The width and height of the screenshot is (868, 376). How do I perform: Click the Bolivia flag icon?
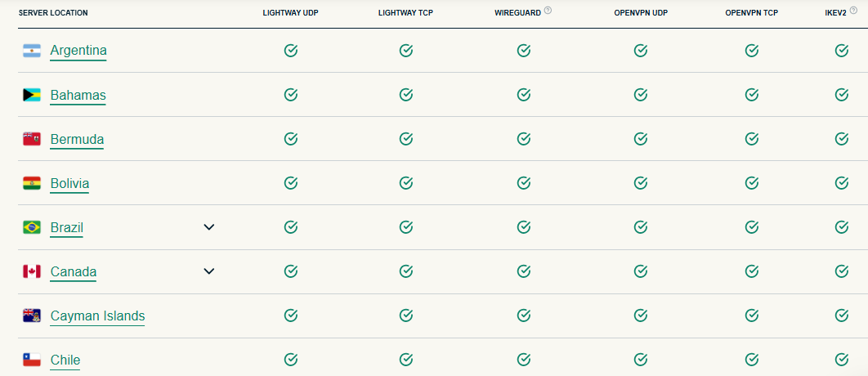tap(32, 183)
